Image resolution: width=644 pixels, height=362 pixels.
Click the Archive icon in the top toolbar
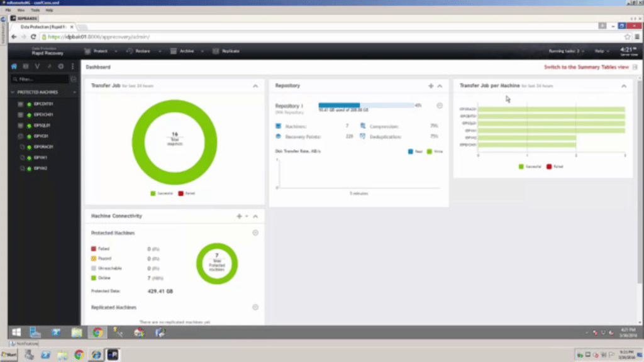(x=173, y=51)
